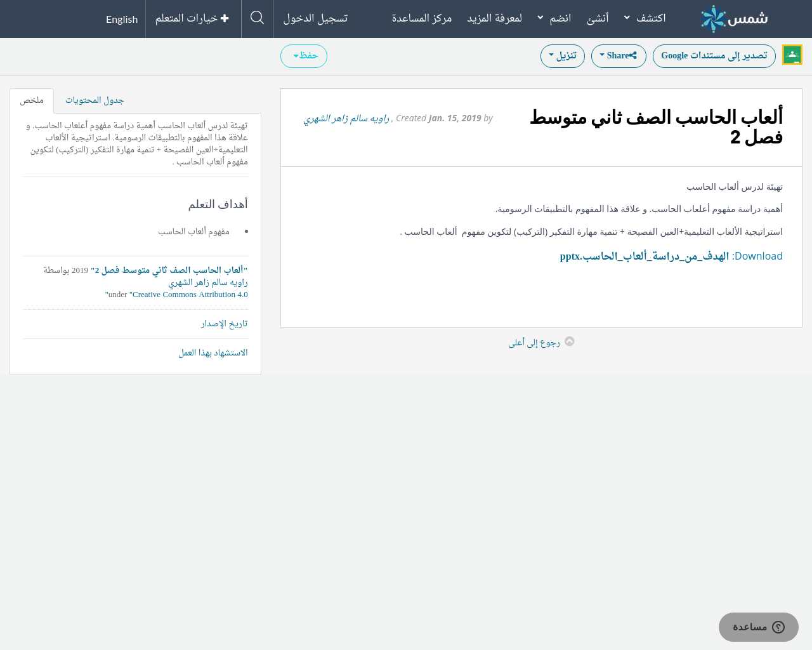Image resolution: width=812 pixels, height=650 pixels.
Task: Click الاستشهاد بهذا العمل cite link
Action: click(213, 353)
